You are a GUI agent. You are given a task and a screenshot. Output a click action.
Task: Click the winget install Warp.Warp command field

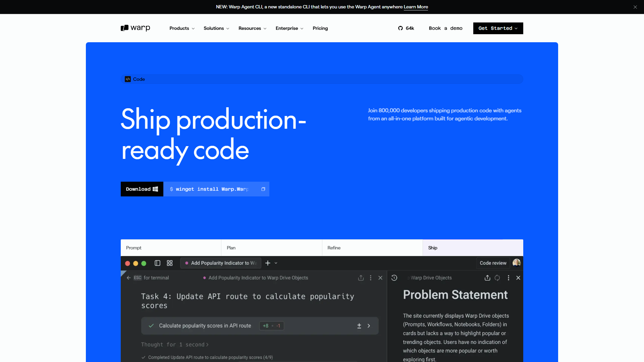[x=216, y=189]
